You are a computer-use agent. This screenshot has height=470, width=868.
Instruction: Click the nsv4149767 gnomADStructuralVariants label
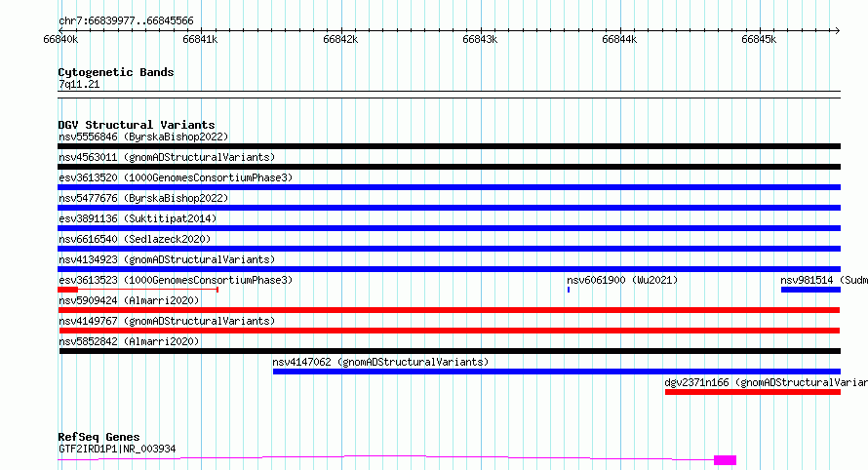click(x=167, y=321)
